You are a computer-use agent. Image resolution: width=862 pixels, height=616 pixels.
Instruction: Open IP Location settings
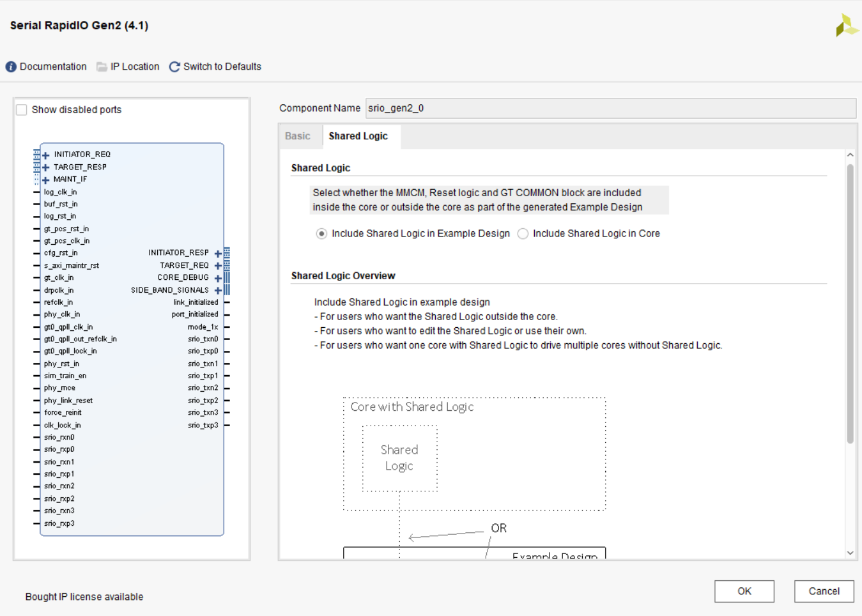coord(135,66)
